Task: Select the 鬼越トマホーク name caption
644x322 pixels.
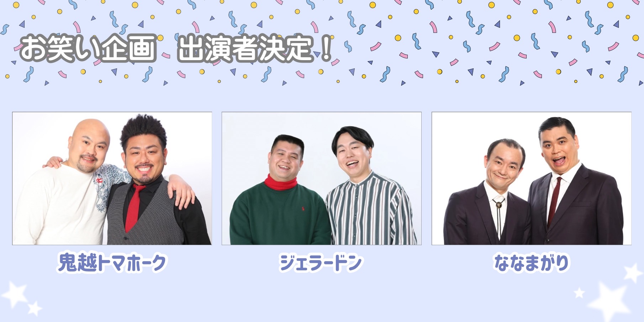Action: tap(112, 263)
